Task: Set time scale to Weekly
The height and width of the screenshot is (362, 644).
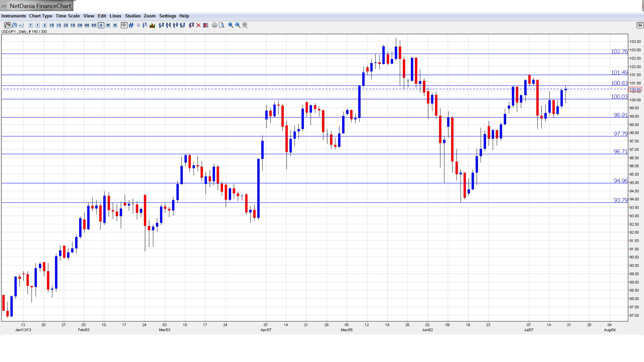Action: pos(108,25)
